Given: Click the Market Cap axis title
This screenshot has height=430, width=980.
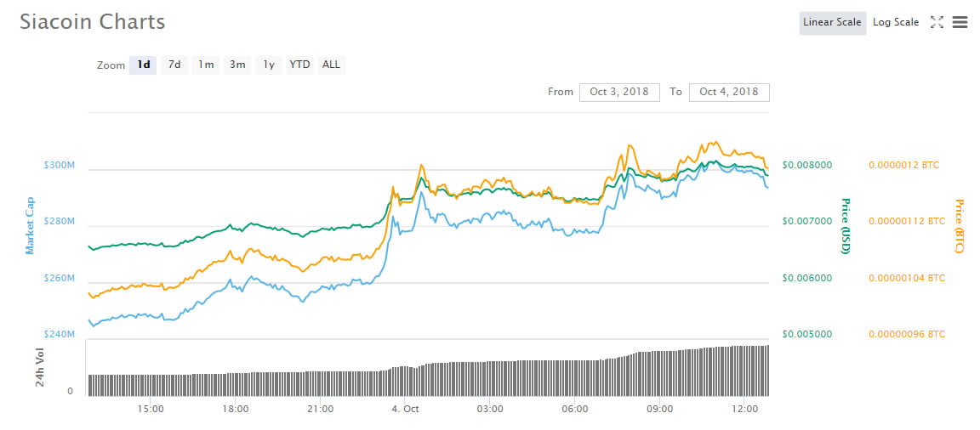Looking at the screenshot, I should (30, 226).
